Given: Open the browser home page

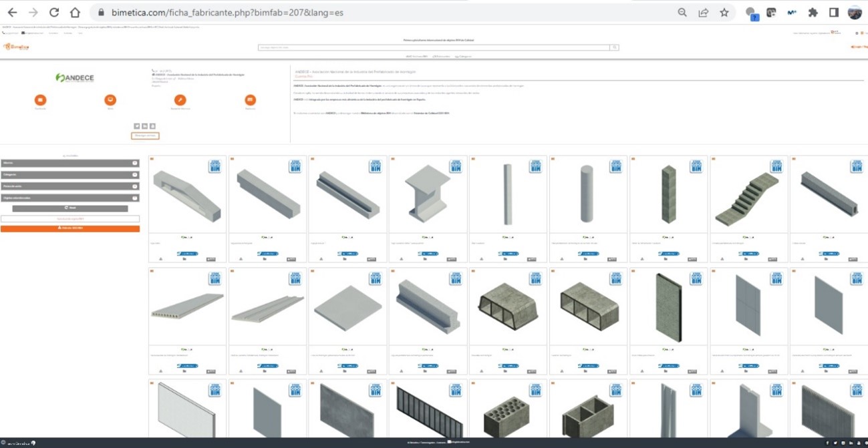Looking at the screenshot, I should 75,12.
